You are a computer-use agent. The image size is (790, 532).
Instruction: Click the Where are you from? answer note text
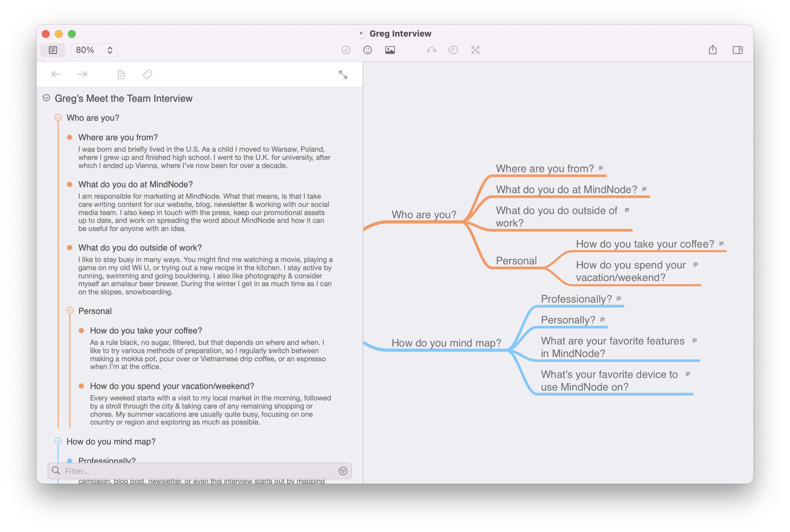pos(204,157)
